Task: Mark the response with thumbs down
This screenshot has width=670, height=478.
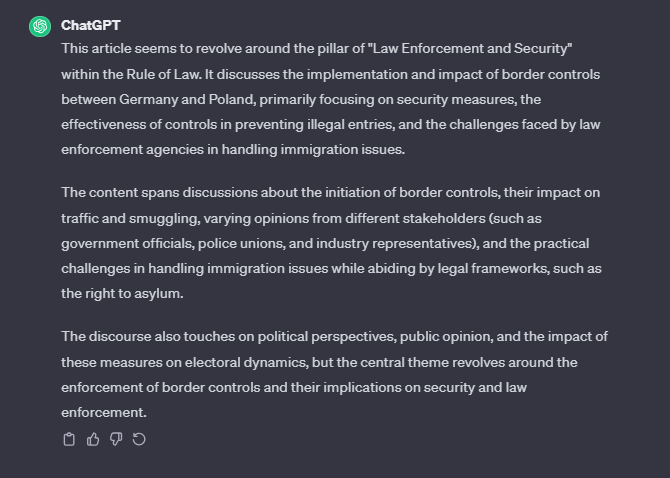Action: pyautogui.click(x=116, y=439)
